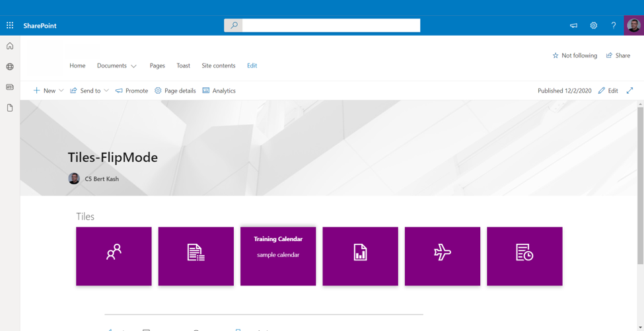Click the Promote button
Image resolution: width=644 pixels, height=331 pixels.
coord(131,91)
